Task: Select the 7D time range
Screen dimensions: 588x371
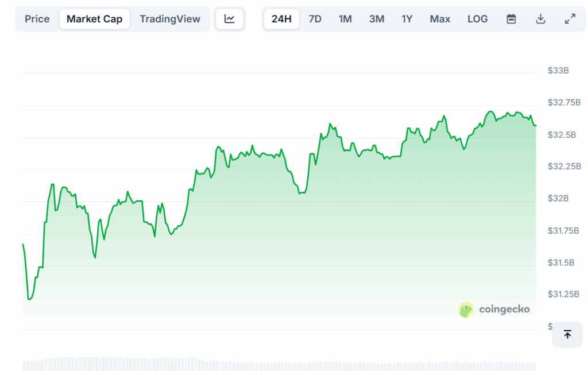Action: [315, 19]
